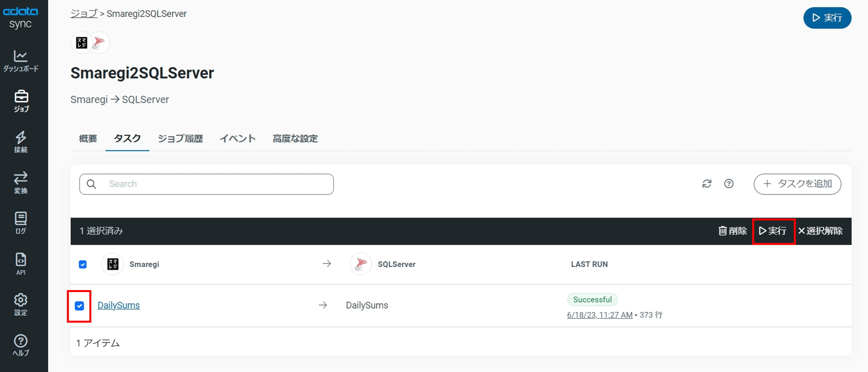Open the Settings (設定) gear icon
Image resolution: width=868 pixels, height=372 pixels.
click(21, 304)
